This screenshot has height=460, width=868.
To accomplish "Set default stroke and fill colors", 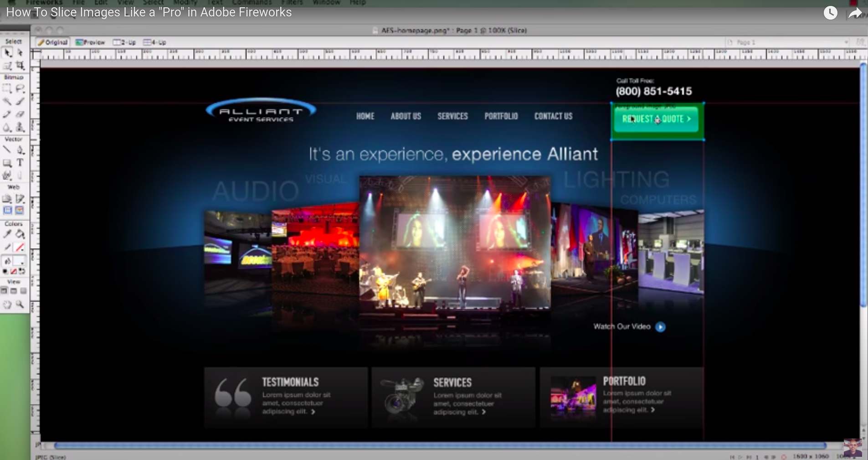I will pyautogui.click(x=5, y=271).
